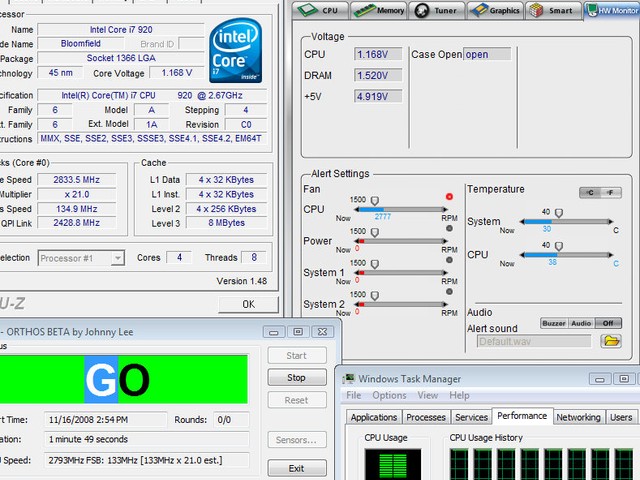Viewport: 640px width, 480px height.
Task: Toggle the System 2 fan alert indicator
Action: 449,291
